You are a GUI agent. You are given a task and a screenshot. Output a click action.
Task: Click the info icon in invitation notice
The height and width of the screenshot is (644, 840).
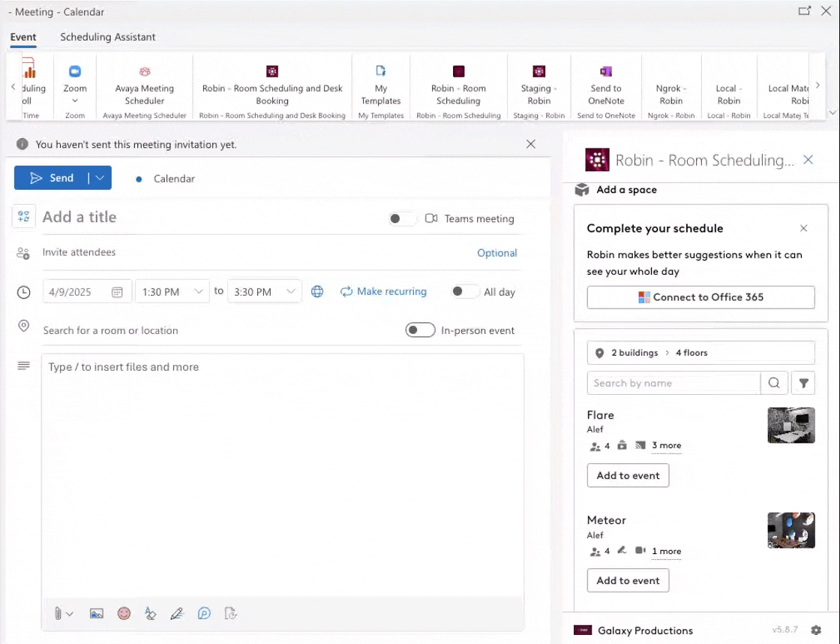[22, 143]
